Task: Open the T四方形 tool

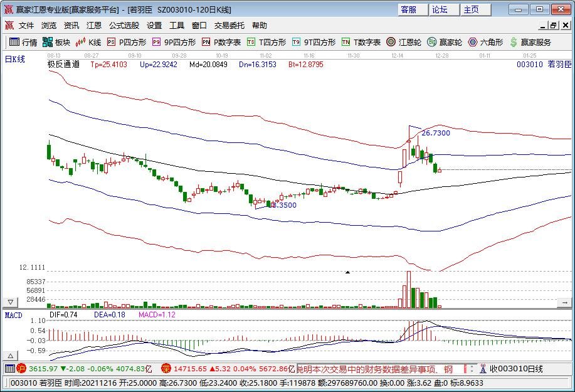Action: (x=266, y=42)
